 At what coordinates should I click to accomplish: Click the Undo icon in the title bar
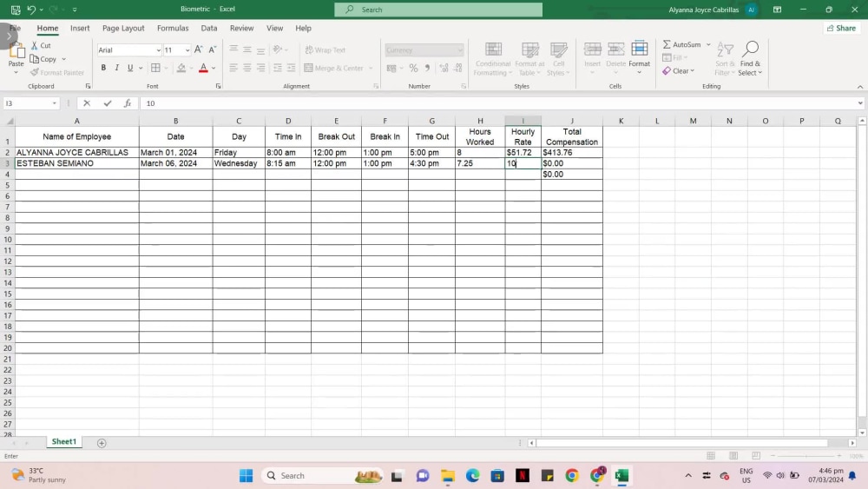click(x=31, y=10)
